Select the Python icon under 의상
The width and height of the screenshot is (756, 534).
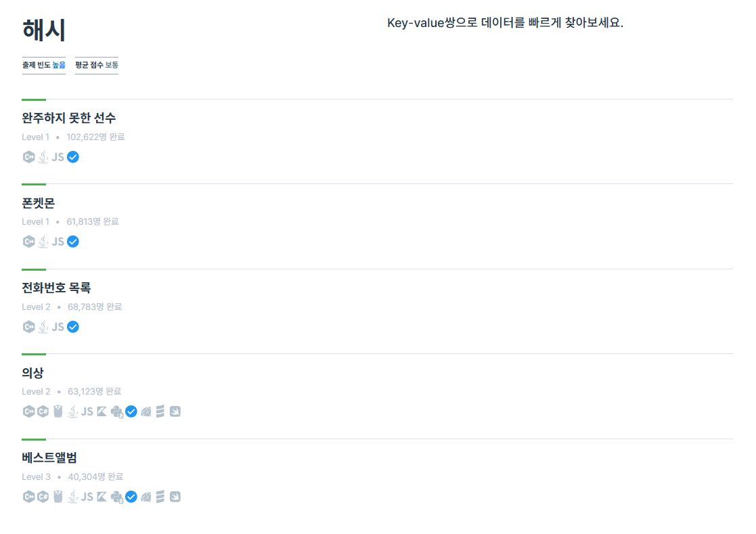[116, 411]
